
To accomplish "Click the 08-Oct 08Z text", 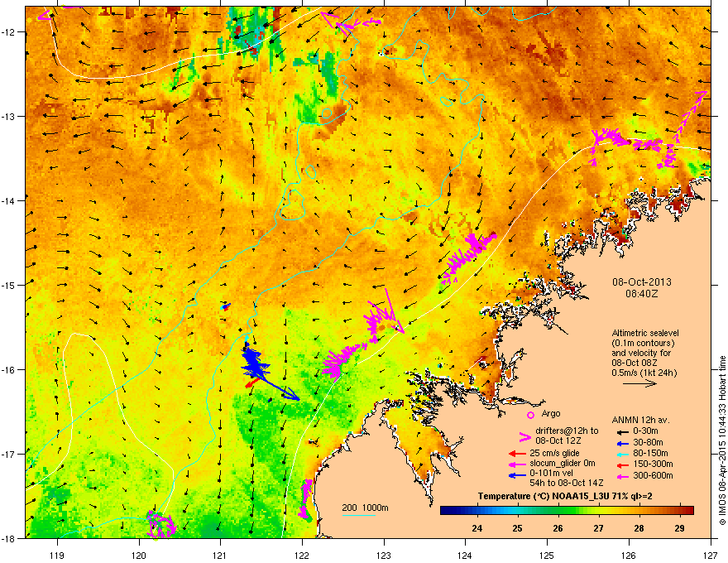I will tap(635, 363).
